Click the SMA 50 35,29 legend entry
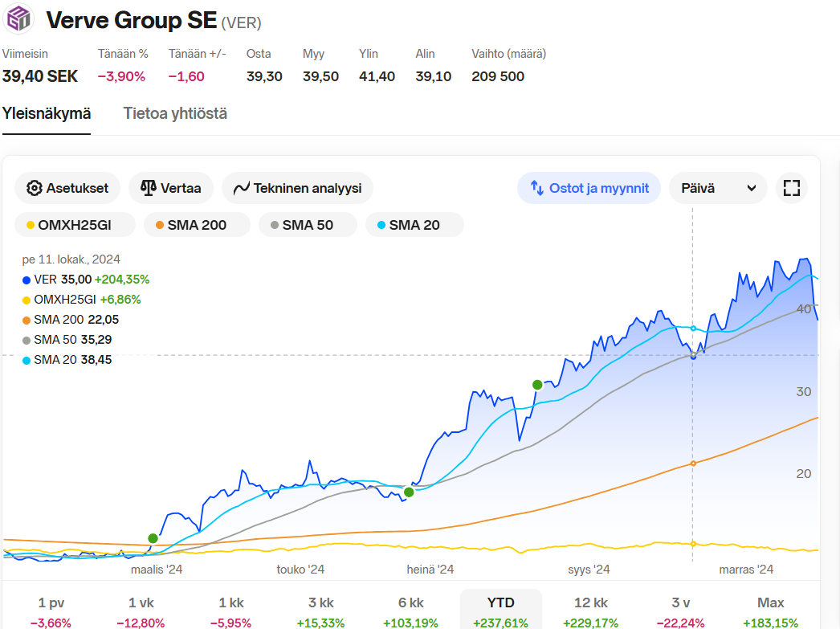Screen dimensions: 840x629 pos(67,340)
